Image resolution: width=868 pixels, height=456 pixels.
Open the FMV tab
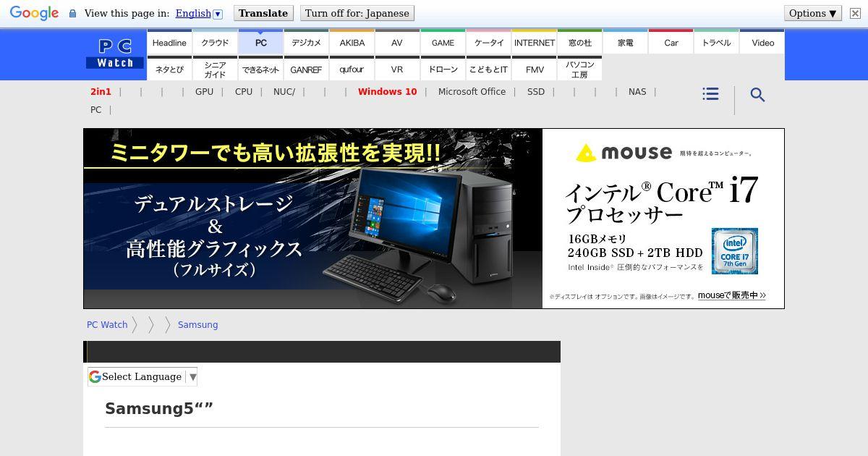point(534,69)
